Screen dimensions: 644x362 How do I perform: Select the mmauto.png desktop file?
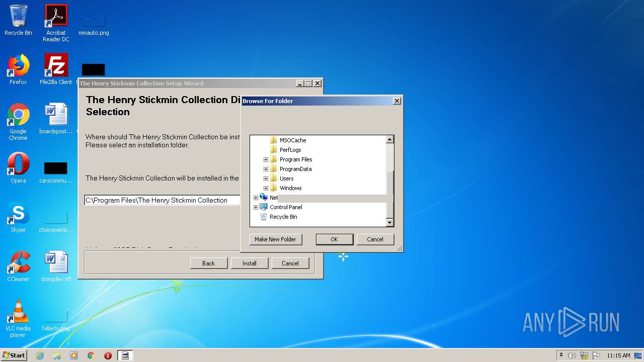pos(94,23)
